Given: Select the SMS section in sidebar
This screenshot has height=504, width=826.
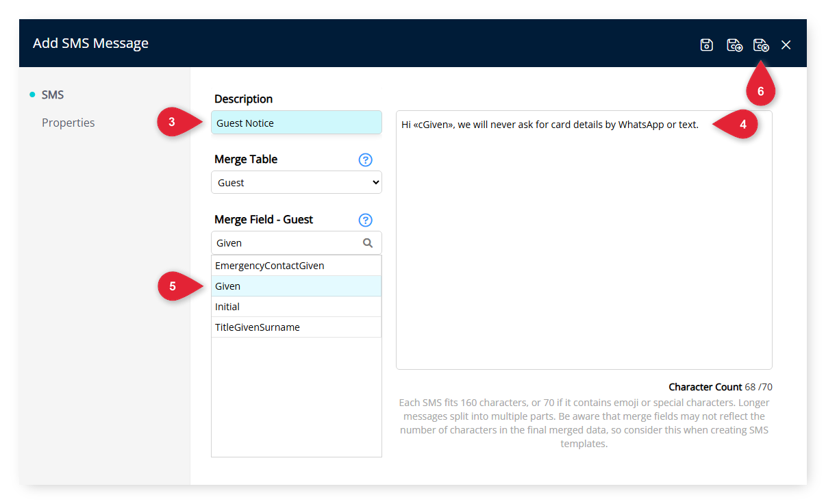Looking at the screenshot, I should pos(53,94).
